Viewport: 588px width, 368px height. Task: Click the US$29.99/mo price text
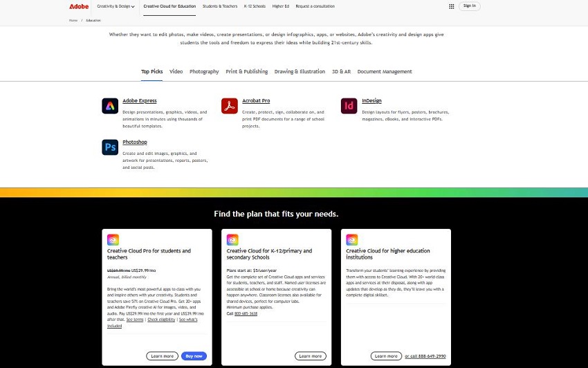click(x=143, y=270)
